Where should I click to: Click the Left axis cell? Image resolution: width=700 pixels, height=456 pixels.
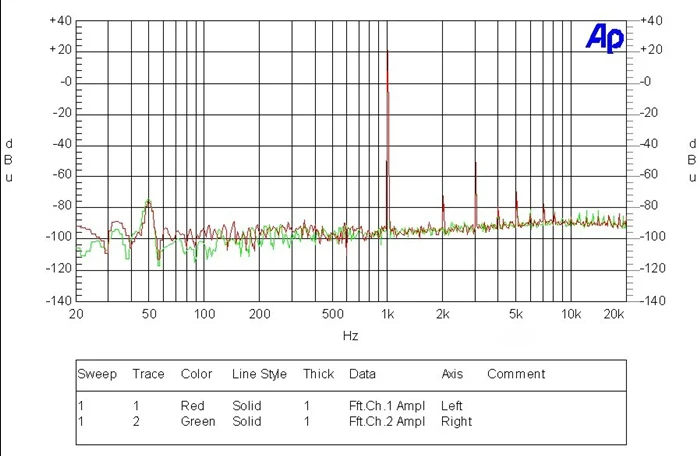coord(451,406)
